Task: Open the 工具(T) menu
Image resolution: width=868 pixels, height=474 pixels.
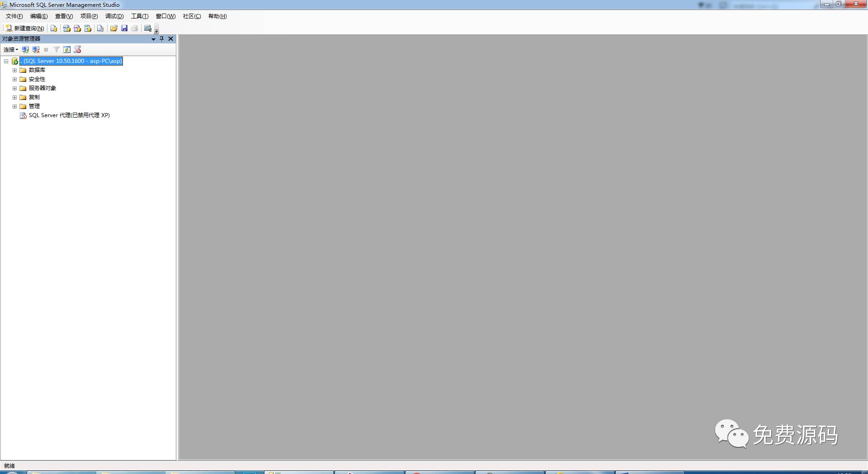Action: click(140, 16)
